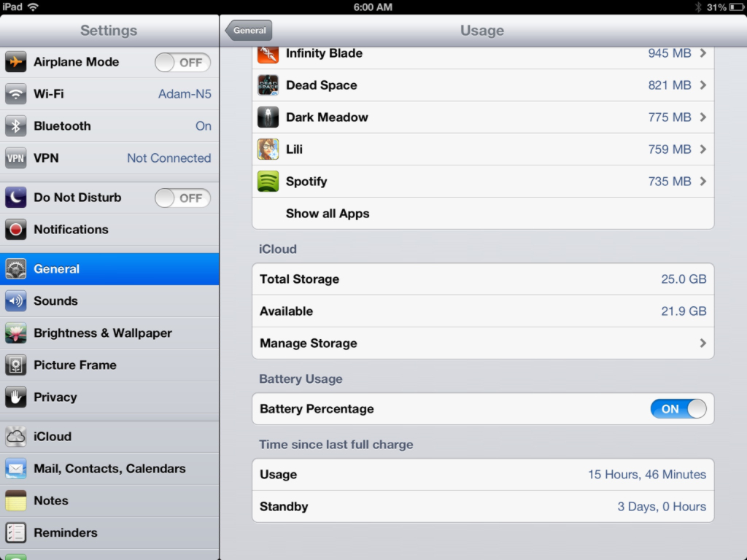Toggle the Do Not Disturb switch
The image size is (747, 560).
[182, 198]
